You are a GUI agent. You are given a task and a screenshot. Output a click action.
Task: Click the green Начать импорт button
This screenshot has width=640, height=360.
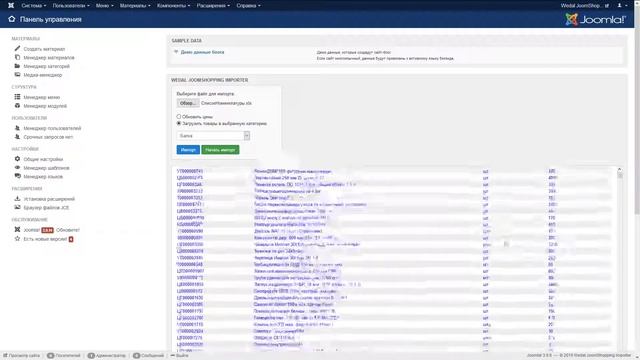pos(220,150)
